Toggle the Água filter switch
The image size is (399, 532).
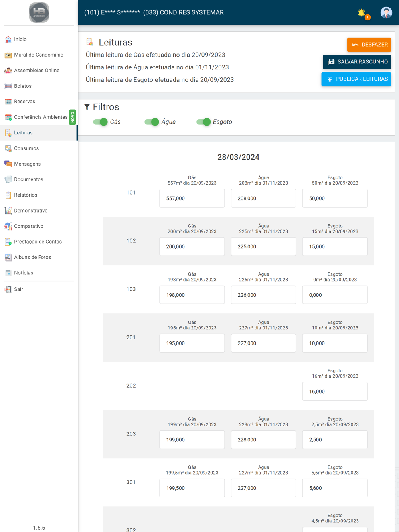(x=152, y=122)
